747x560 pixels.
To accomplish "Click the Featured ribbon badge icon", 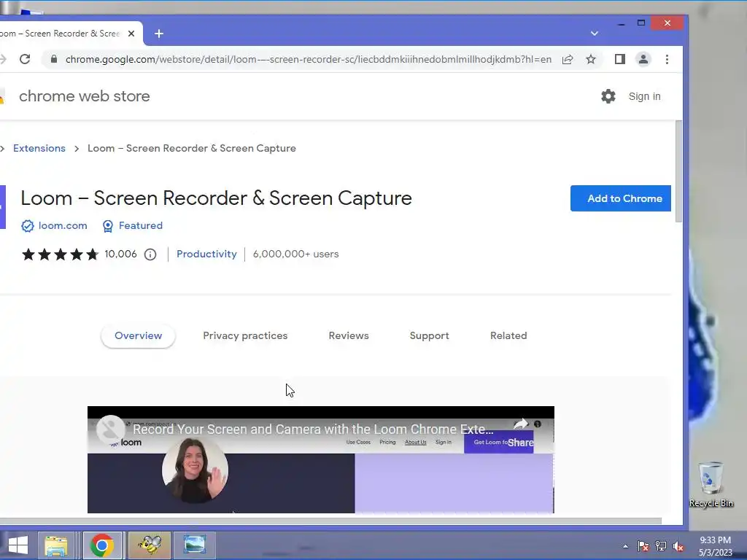I will coord(108,226).
